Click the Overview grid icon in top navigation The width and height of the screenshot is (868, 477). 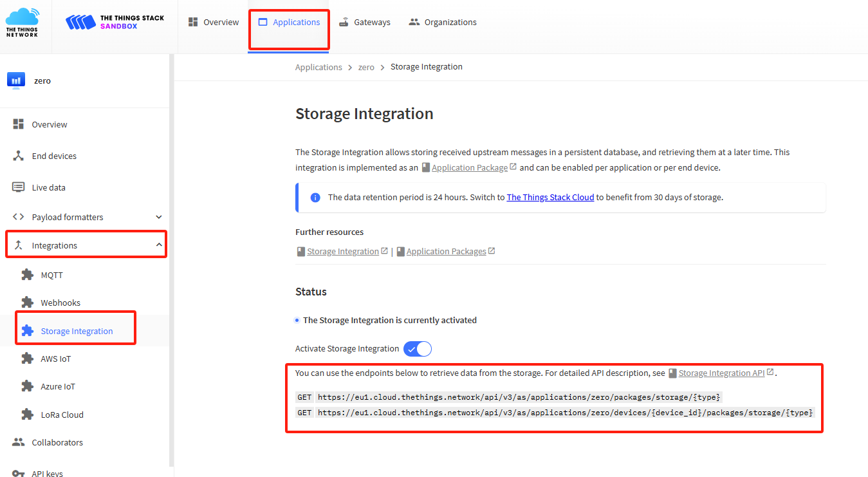point(193,22)
